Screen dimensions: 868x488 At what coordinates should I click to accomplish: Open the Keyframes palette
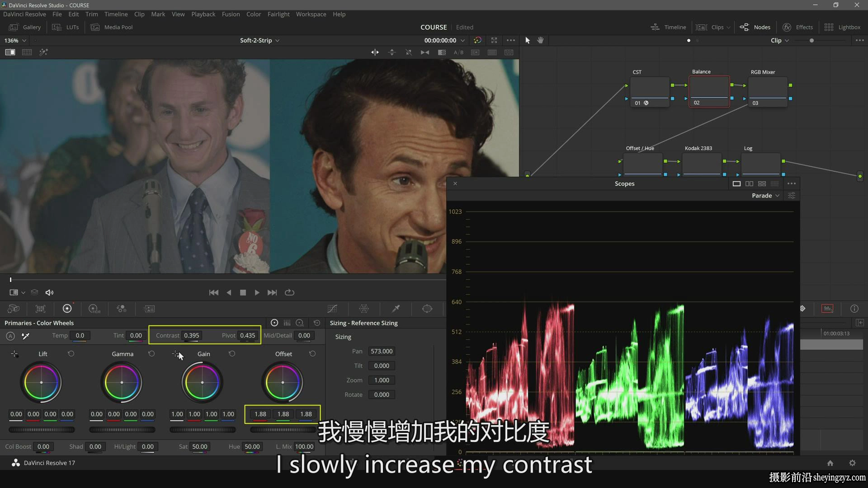(x=802, y=309)
